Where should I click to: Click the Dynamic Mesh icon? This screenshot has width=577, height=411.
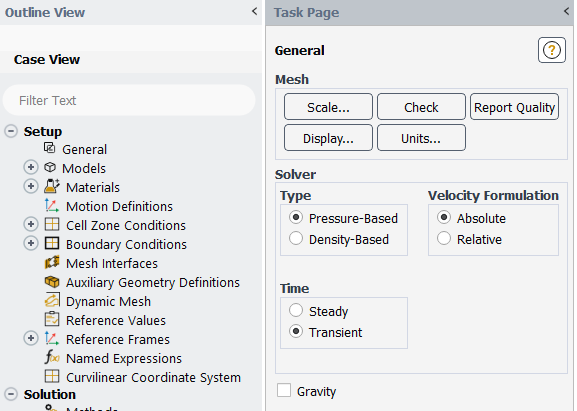[x=52, y=300]
